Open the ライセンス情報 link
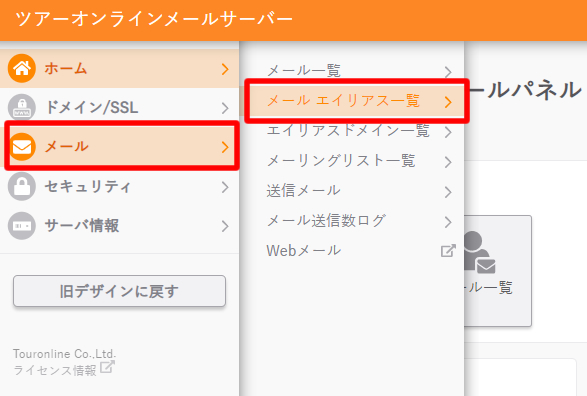Image resolution: width=587 pixels, height=396 pixels. (55, 370)
